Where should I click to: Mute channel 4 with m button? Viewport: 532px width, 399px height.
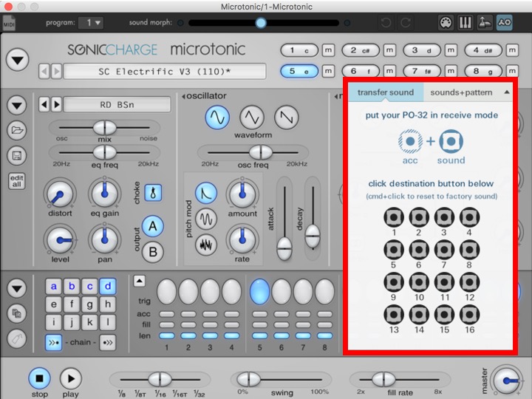(512, 50)
